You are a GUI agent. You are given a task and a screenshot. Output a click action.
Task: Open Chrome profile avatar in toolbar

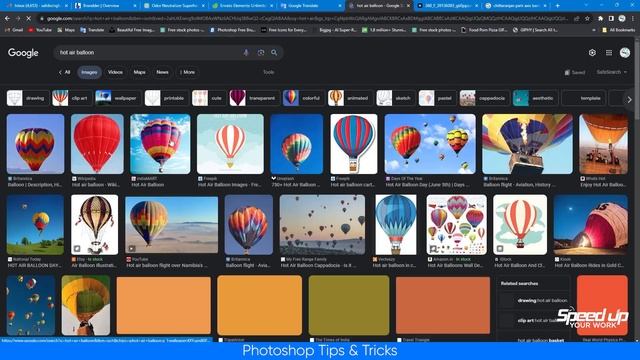[x=622, y=19]
